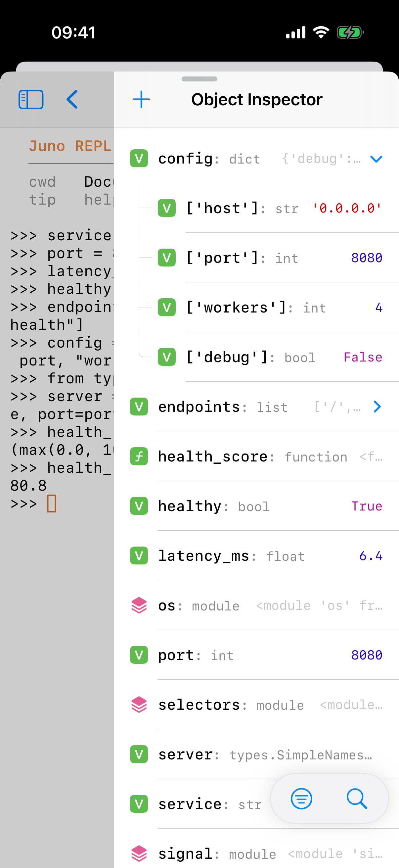Toggle the sidebar panel icon
The height and width of the screenshot is (868, 399).
point(31,99)
